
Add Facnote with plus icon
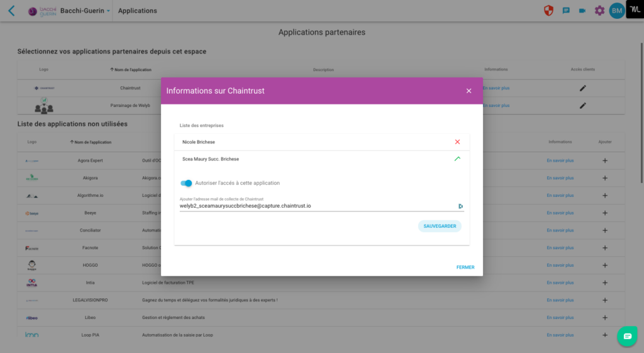click(x=604, y=248)
